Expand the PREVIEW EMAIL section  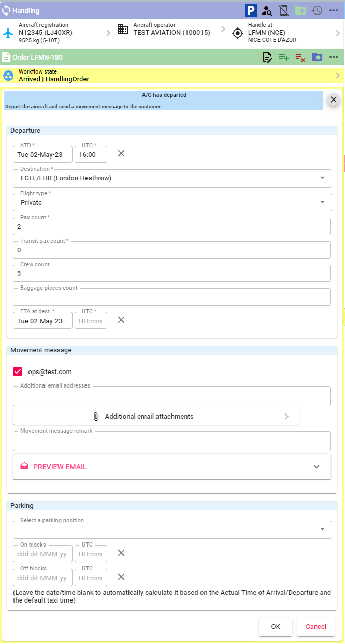pos(172,467)
